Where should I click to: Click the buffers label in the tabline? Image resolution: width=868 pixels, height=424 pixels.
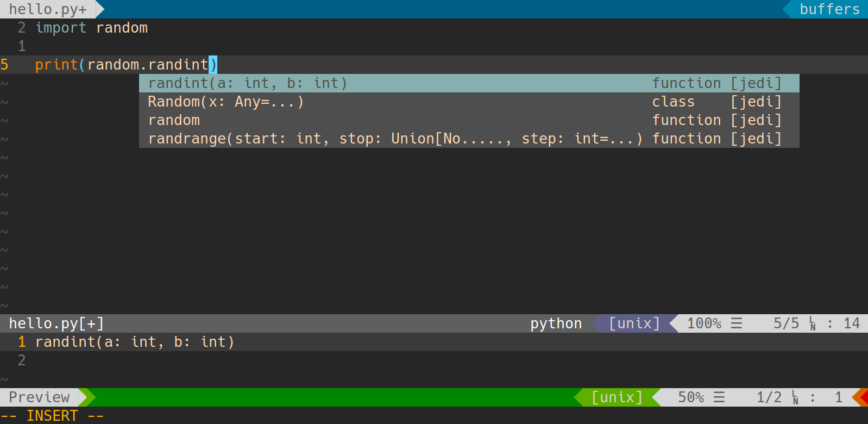point(829,9)
